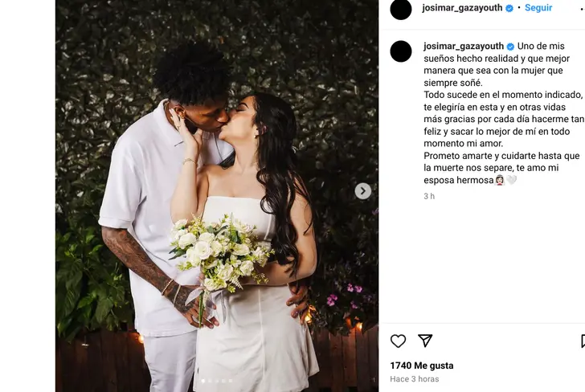Open more options dots beside Seguir

(x=583, y=8)
